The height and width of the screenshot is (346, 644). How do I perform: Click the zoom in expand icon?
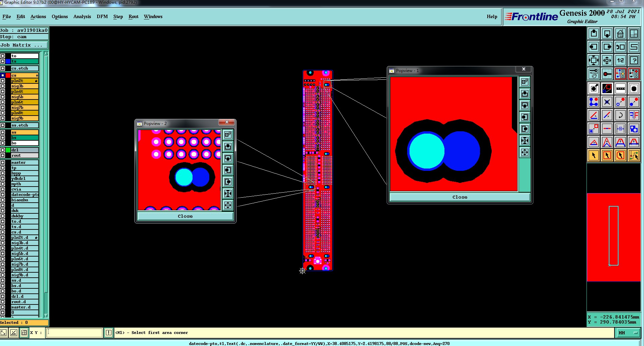(594, 60)
